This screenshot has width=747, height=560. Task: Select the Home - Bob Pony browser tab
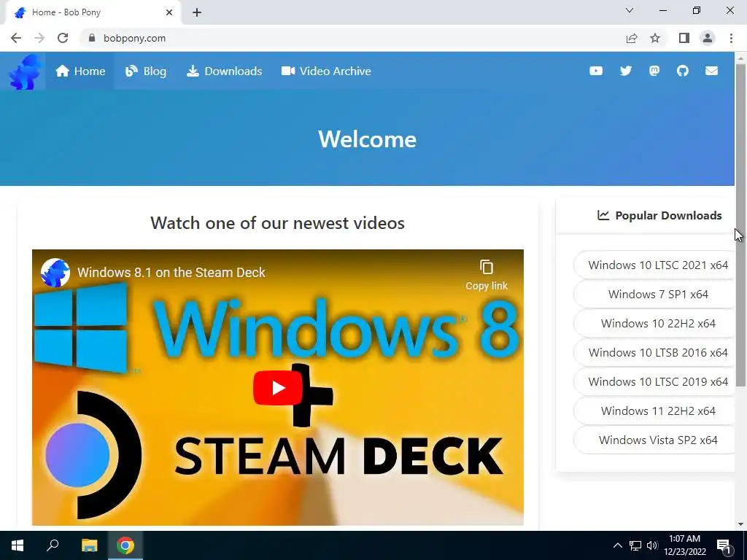click(93, 12)
